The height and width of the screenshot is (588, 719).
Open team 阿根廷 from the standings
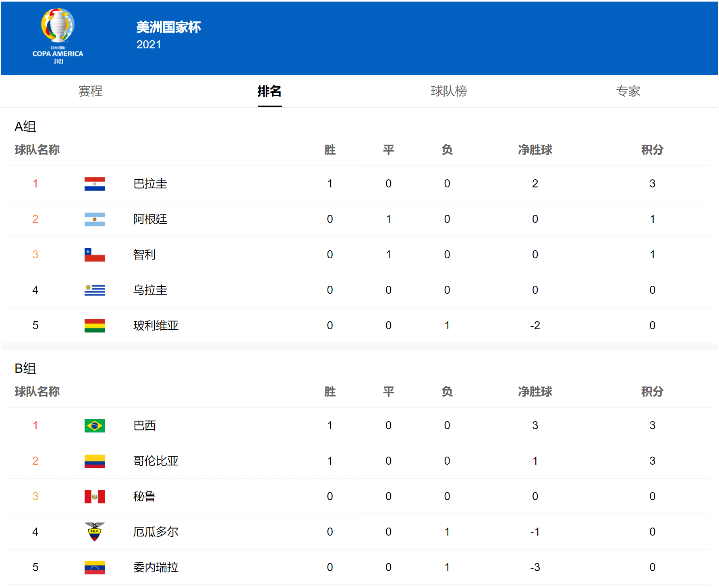[150, 219]
